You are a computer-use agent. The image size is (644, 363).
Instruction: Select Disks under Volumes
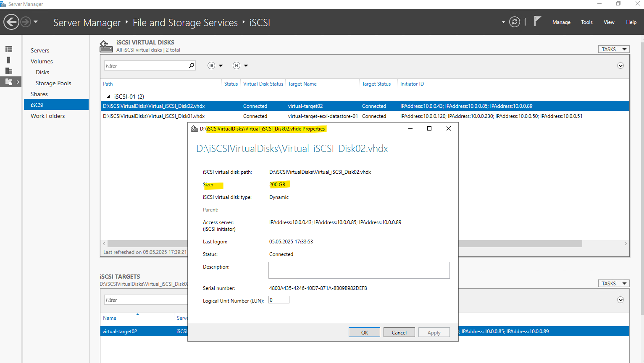click(x=42, y=72)
